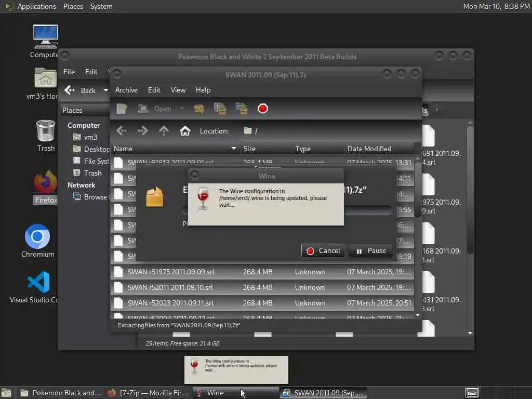Expand the Open recent dropdown arrow
Screen dimensions: 532x399
click(x=182, y=109)
